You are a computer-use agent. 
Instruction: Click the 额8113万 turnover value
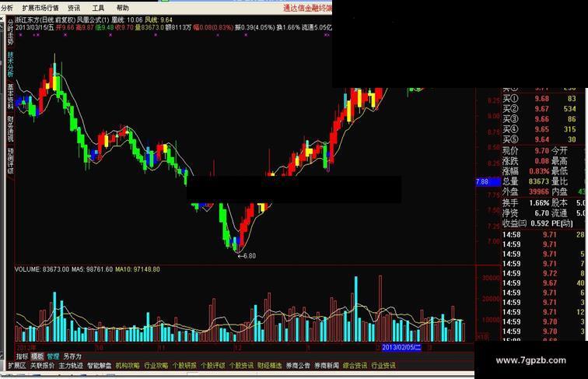click(178, 27)
